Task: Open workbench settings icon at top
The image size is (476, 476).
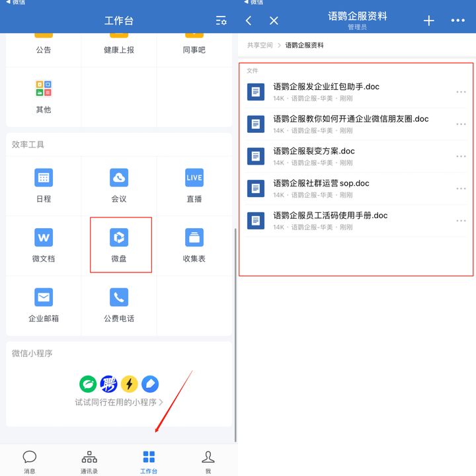Action: click(x=221, y=20)
